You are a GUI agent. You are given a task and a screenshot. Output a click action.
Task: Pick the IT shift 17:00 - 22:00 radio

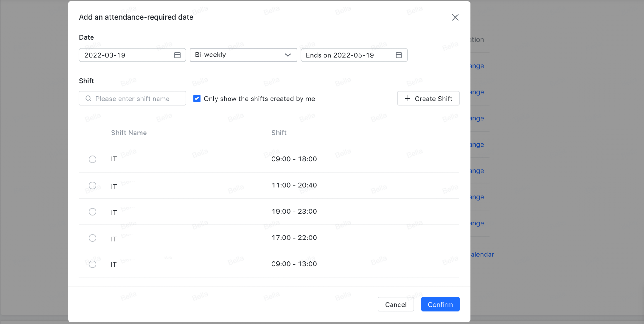coord(92,238)
